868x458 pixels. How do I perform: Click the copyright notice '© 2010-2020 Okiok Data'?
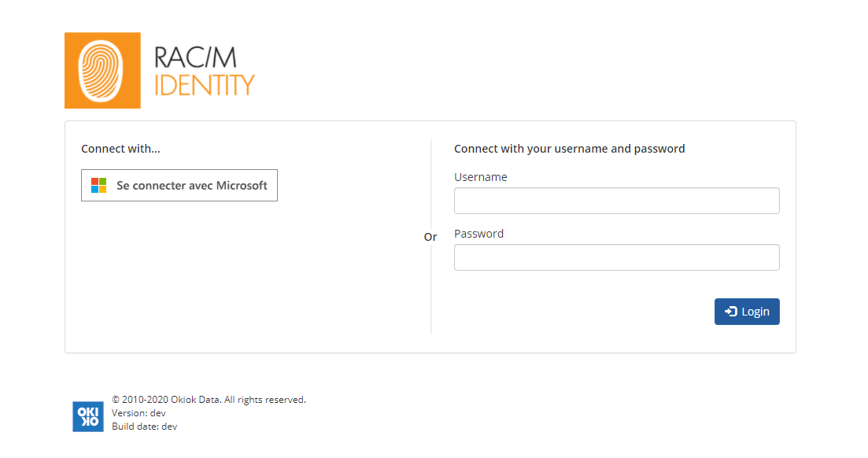pyautogui.click(x=209, y=399)
